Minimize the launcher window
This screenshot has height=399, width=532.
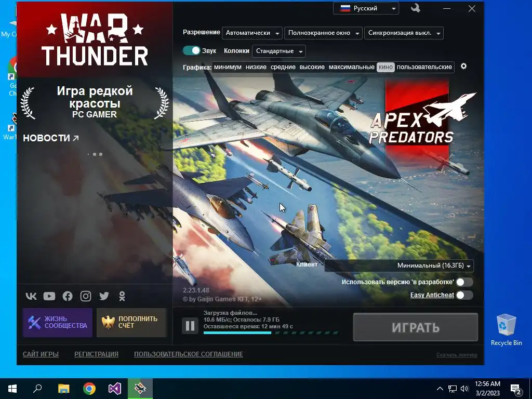[x=447, y=8]
